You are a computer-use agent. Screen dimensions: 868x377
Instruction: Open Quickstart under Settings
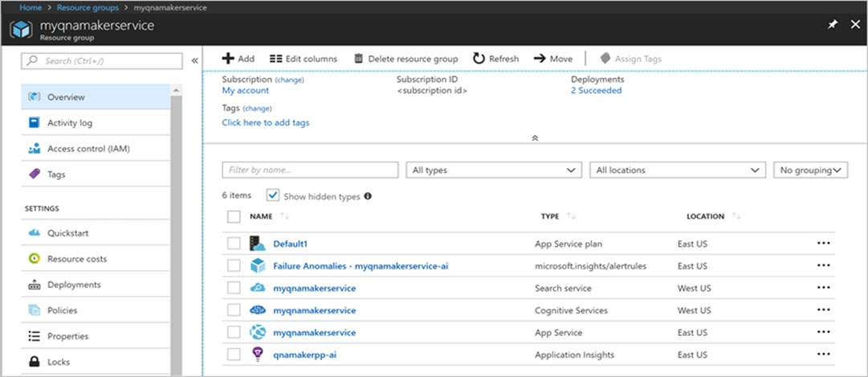coord(96,233)
